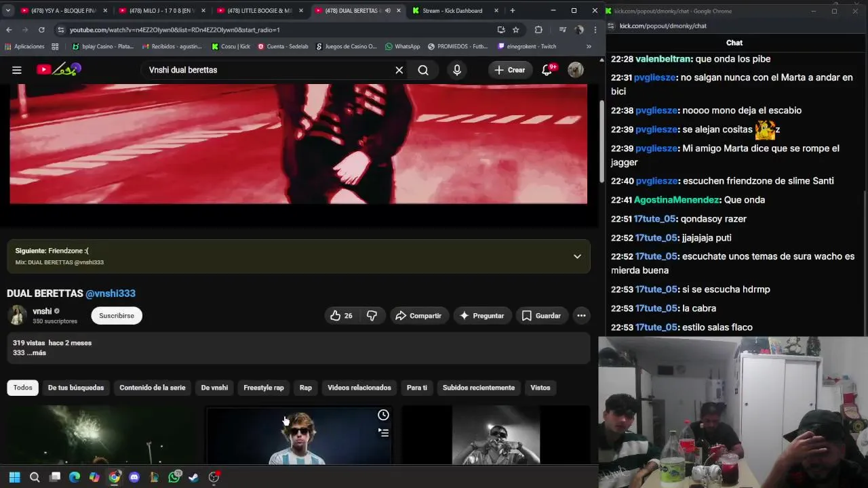Switch to YSY A - BLOQUE tab

64,11
